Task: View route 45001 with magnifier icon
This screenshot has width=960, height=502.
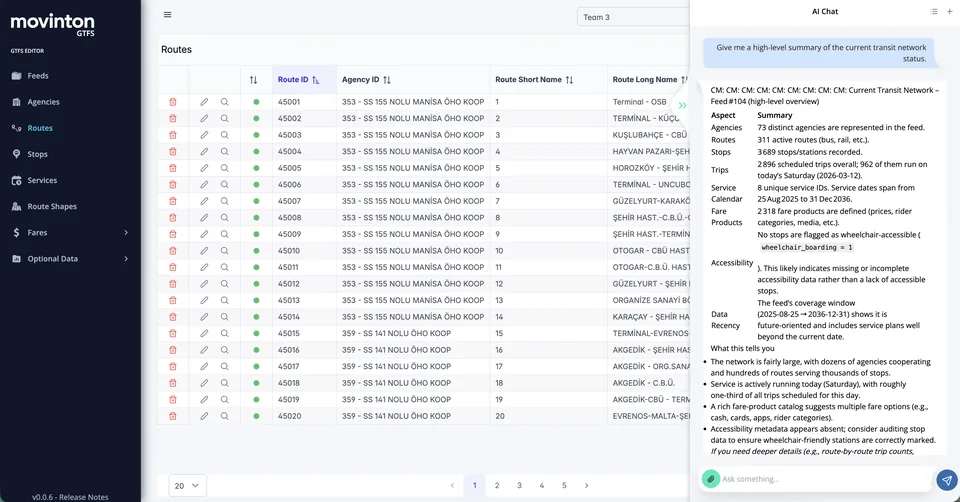Action: point(225,102)
